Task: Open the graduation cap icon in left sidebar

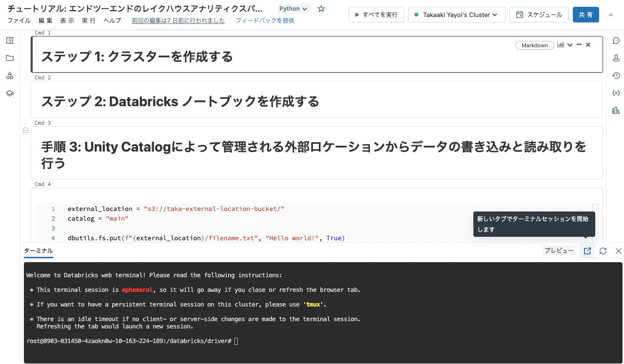Action: click(10, 93)
